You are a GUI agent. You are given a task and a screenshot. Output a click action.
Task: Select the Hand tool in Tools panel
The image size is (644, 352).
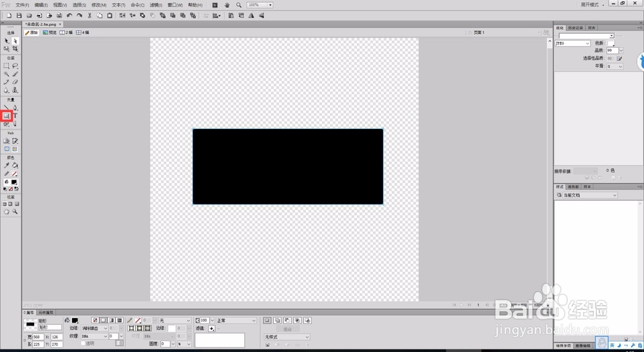click(6, 211)
